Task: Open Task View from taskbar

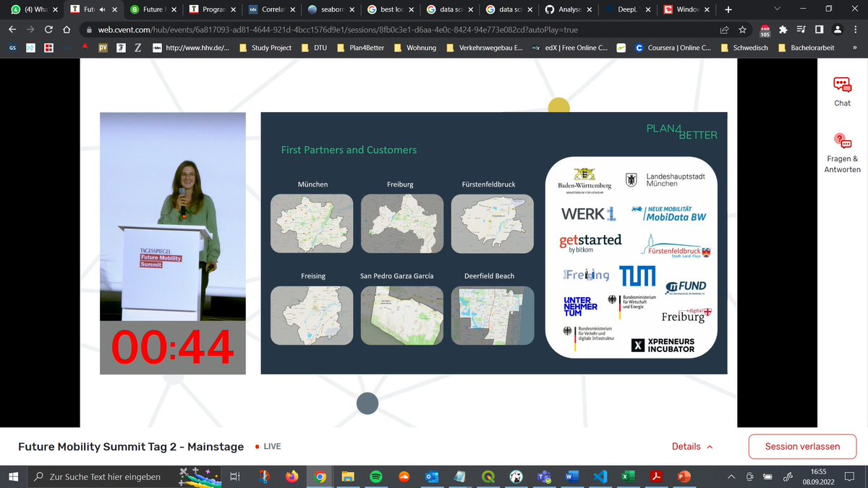Action: coord(234,476)
